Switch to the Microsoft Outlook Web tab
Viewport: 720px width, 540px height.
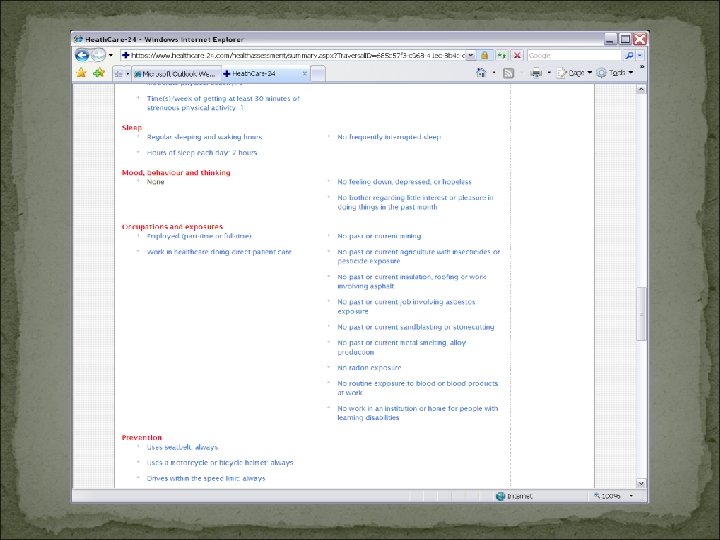click(x=176, y=74)
